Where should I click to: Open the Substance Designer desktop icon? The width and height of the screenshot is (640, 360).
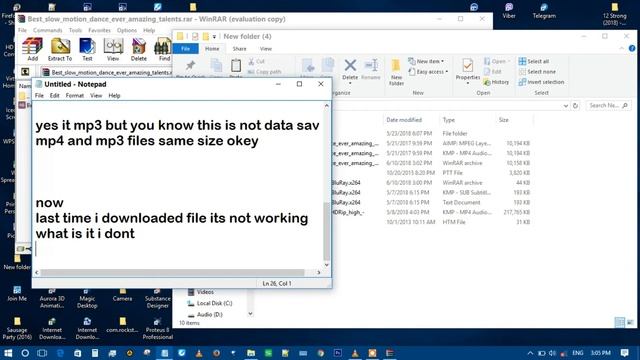point(158,299)
